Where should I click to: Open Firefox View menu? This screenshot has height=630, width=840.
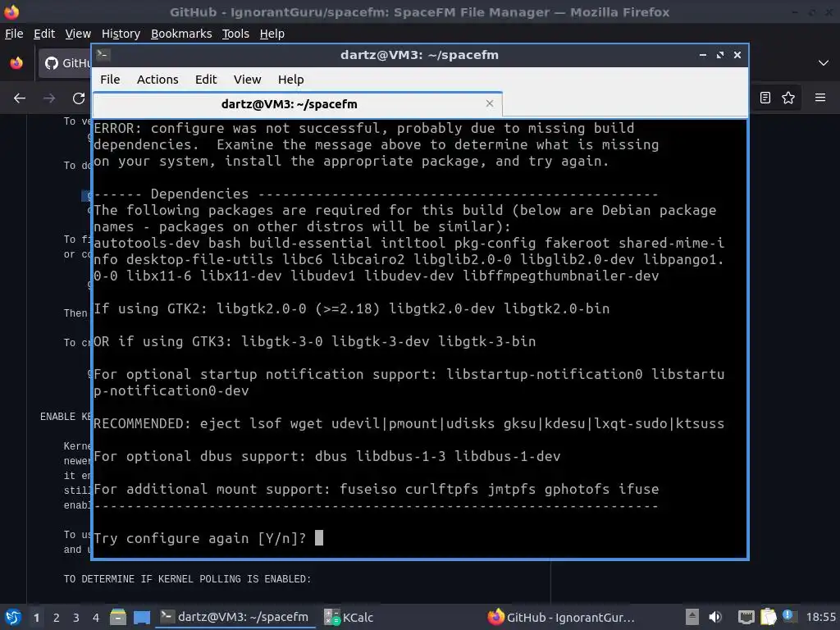pyautogui.click(x=78, y=34)
